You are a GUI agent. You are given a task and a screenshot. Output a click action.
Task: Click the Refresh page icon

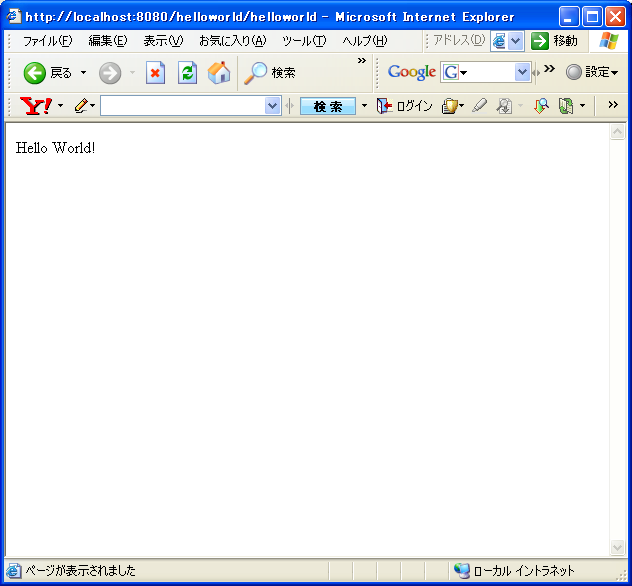(187, 73)
